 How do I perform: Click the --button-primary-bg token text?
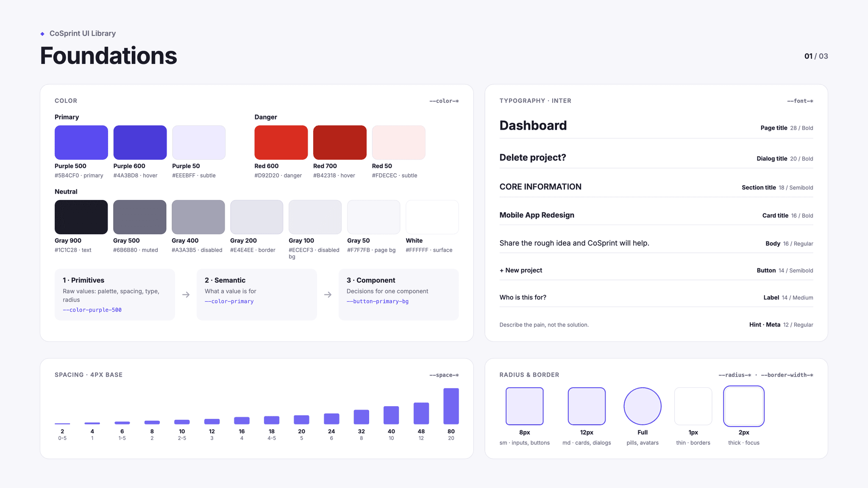[378, 302]
